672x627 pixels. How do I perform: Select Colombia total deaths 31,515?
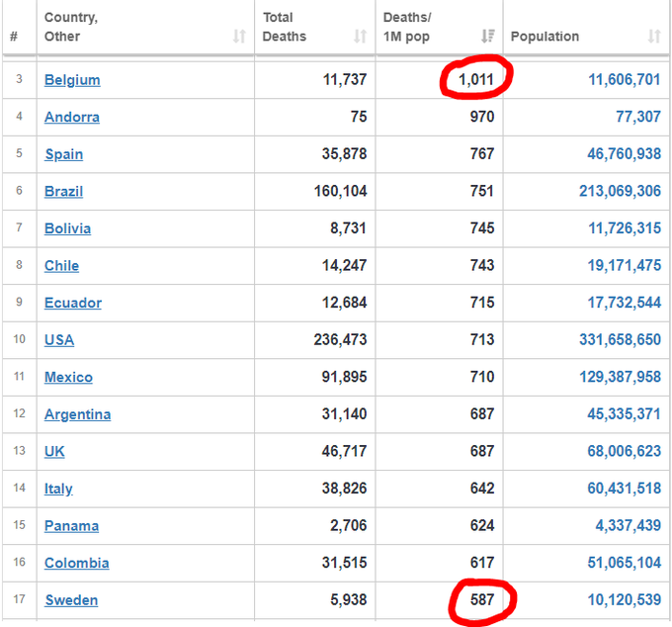tap(345, 563)
